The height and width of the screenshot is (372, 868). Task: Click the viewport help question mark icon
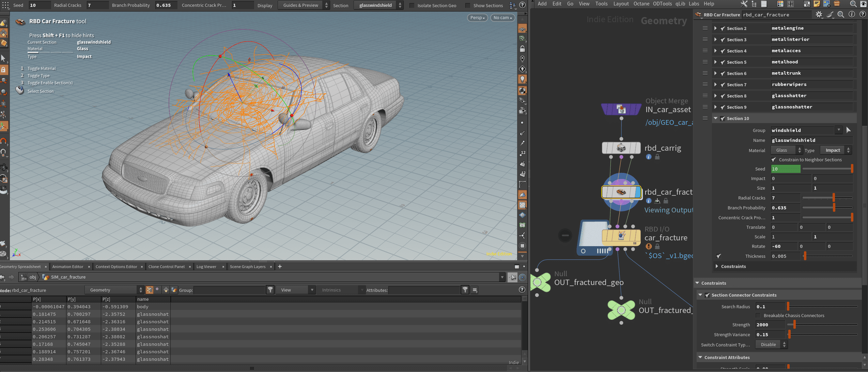pyautogui.click(x=522, y=5)
